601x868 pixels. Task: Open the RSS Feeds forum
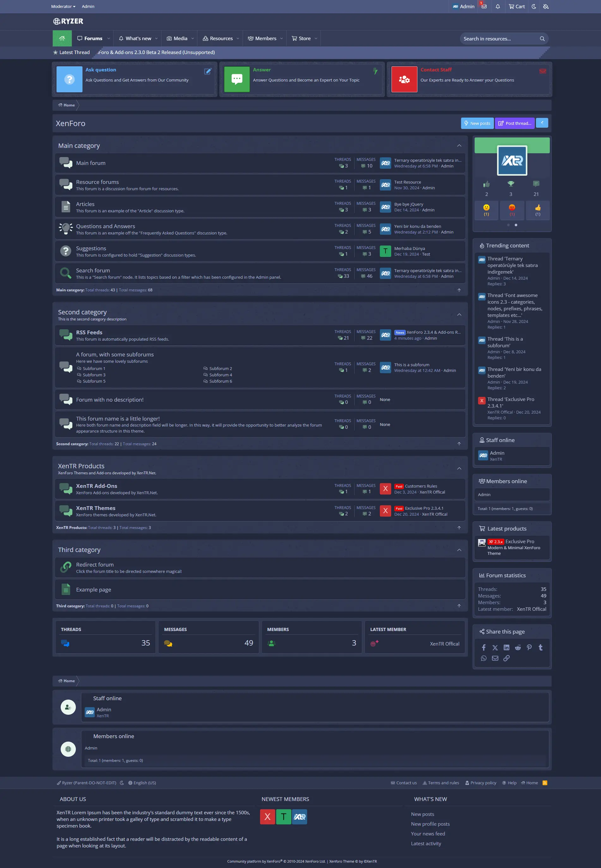[89, 332]
